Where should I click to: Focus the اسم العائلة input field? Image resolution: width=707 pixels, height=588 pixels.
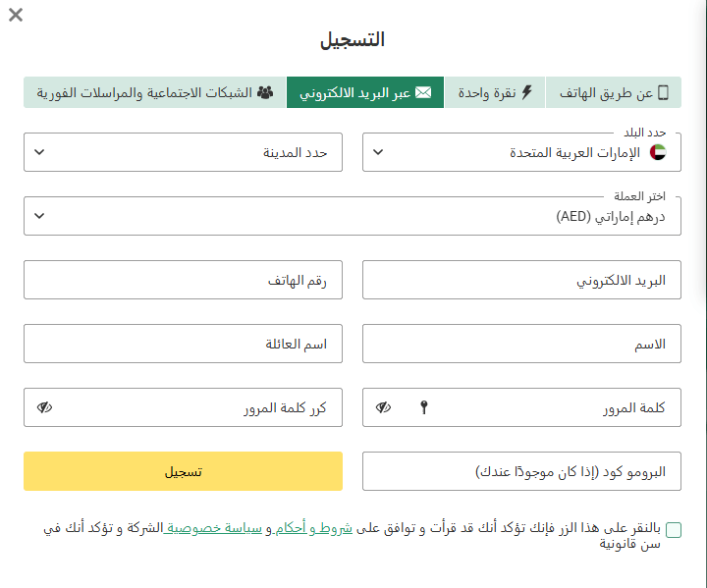point(183,344)
